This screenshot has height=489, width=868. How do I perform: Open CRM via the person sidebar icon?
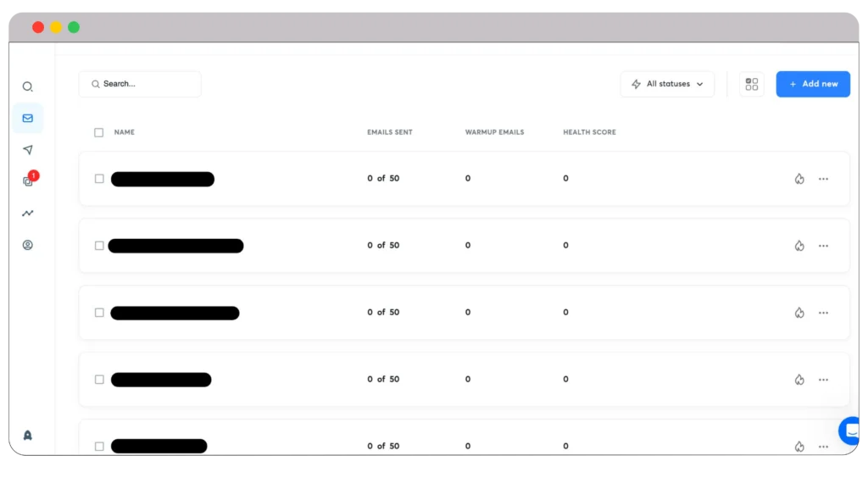(28, 245)
